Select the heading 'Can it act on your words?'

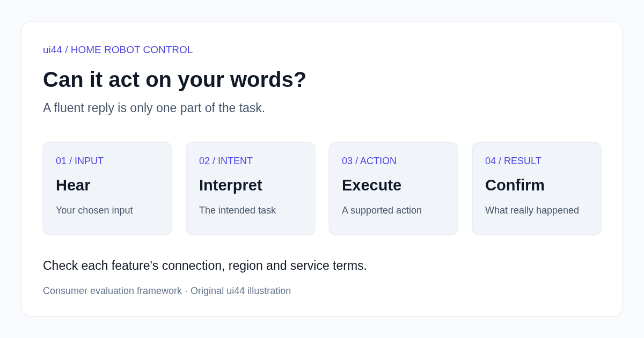174,79
